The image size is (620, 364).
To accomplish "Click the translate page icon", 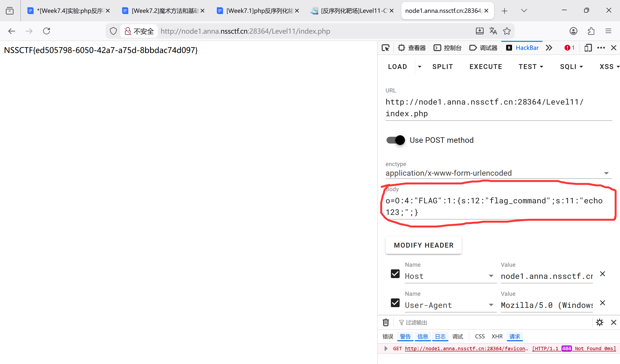I will 493,31.
